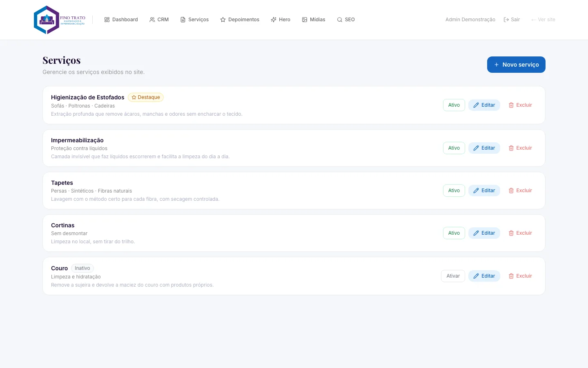
Task: Delete the Couro service
Action: (520, 276)
